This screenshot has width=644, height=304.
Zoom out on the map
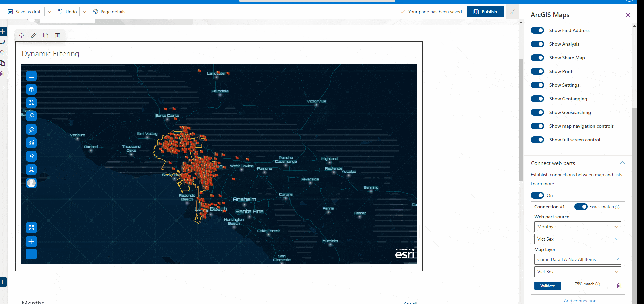(31, 254)
